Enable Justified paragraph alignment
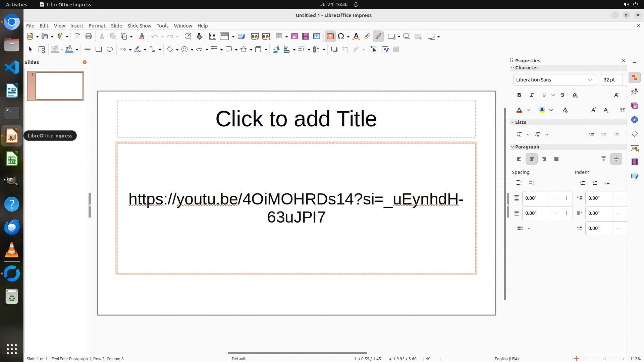Screen dimensions: 644x362 pos(556,159)
